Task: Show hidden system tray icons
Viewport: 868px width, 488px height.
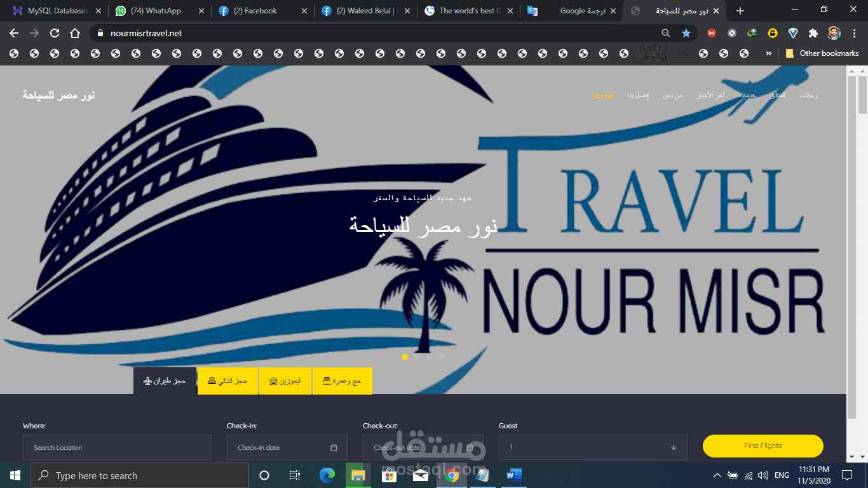Action: click(x=717, y=475)
